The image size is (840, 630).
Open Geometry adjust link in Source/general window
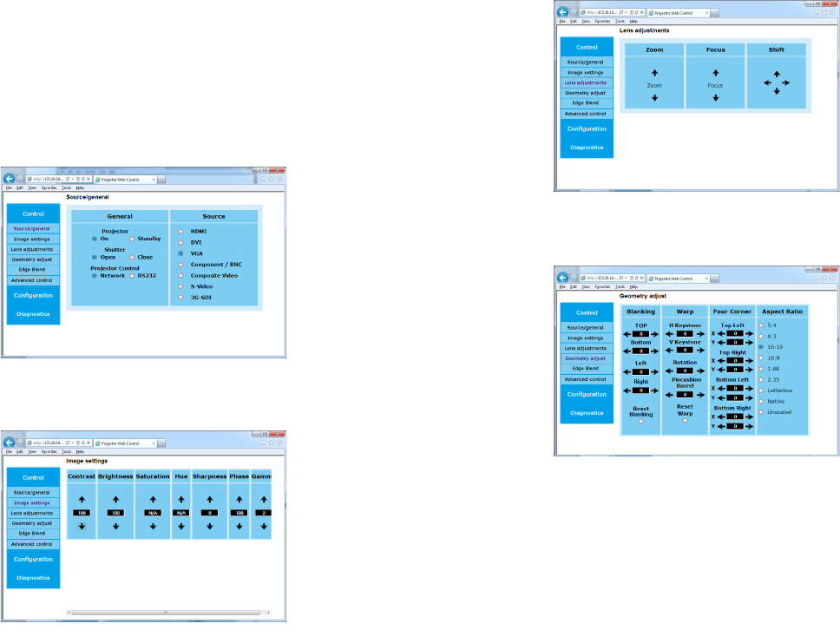tap(32, 259)
